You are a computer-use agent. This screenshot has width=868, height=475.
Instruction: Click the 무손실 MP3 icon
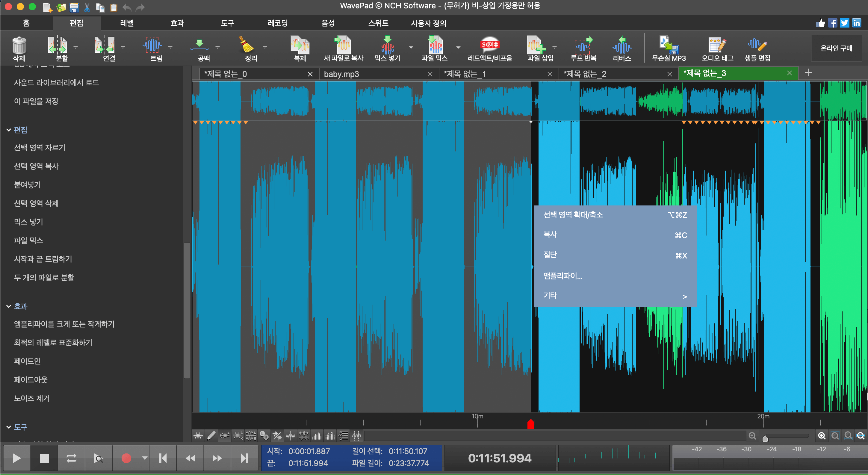(669, 46)
